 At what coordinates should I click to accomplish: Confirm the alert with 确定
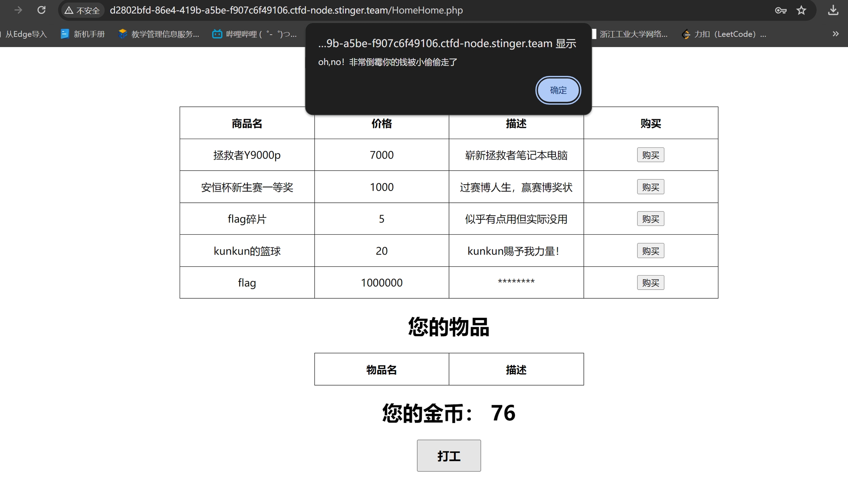pos(558,90)
